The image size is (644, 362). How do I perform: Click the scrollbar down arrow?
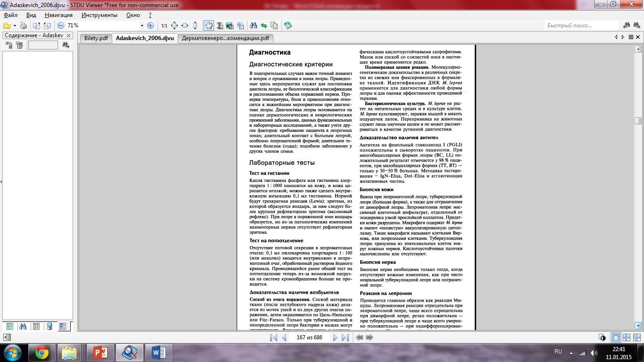638,325
